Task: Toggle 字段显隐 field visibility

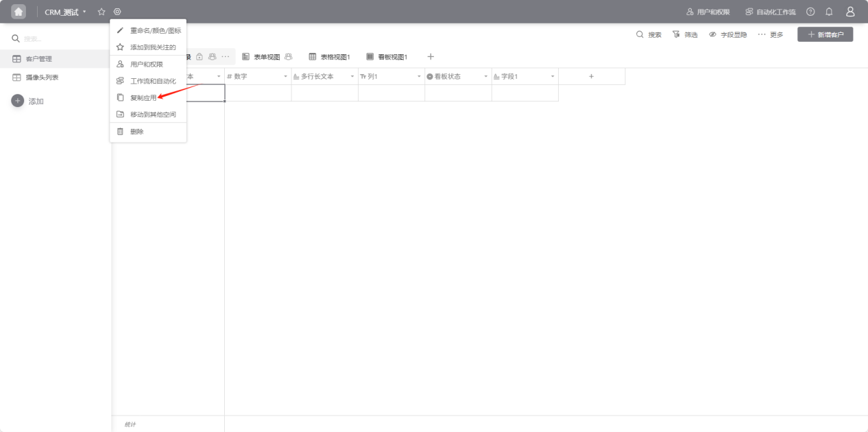Action: (x=728, y=34)
